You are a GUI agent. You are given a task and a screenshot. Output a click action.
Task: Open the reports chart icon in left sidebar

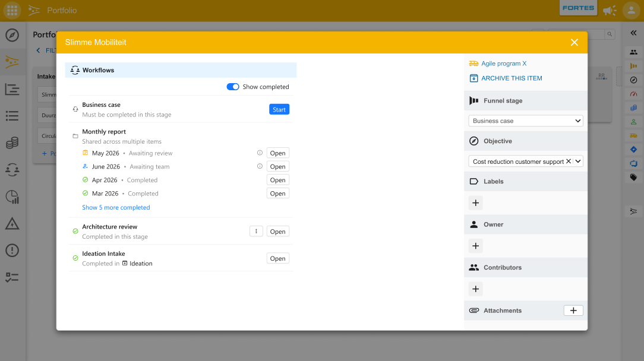12,197
